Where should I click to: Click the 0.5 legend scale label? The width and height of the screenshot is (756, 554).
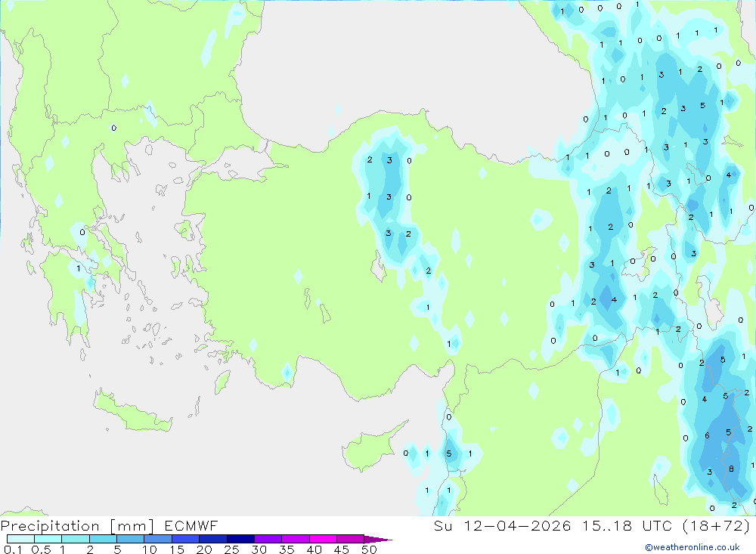(x=41, y=549)
